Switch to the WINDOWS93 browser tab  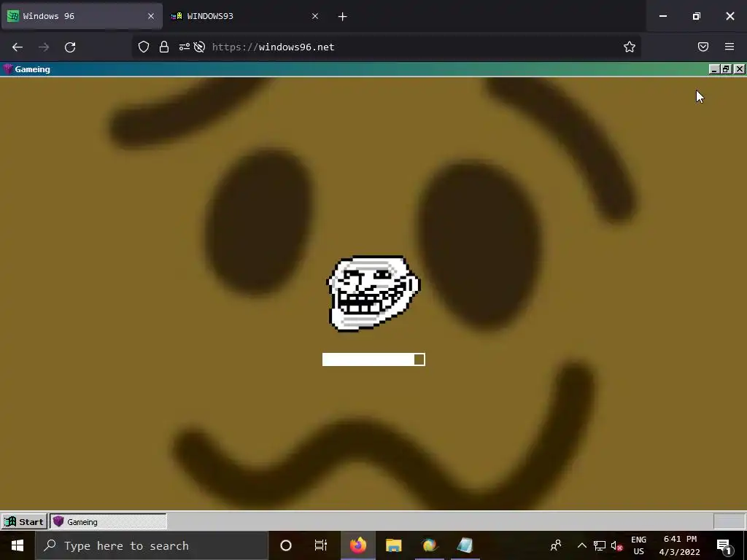pyautogui.click(x=244, y=16)
